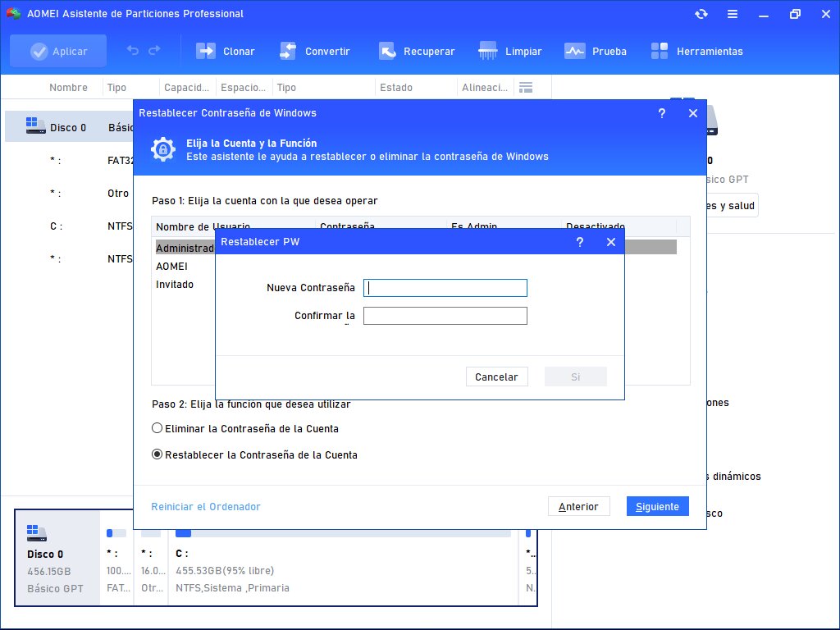Close the Restablecer Contraseña de Windows dialog

[693, 113]
